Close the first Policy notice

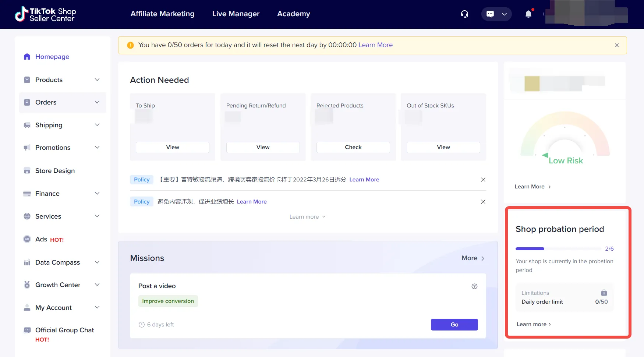click(x=483, y=180)
